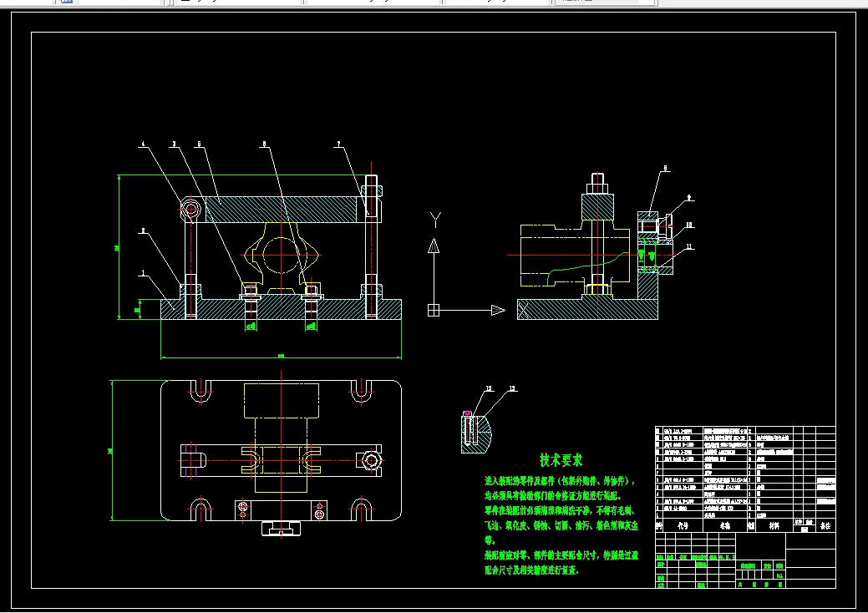868x613 pixels.
Task: Click the nut circle at right of top-view bar
Action: tap(370, 459)
